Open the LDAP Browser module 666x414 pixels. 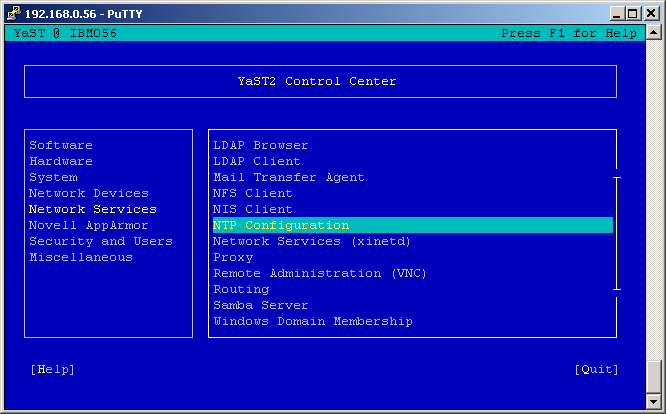pyautogui.click(x=261, y=145)
